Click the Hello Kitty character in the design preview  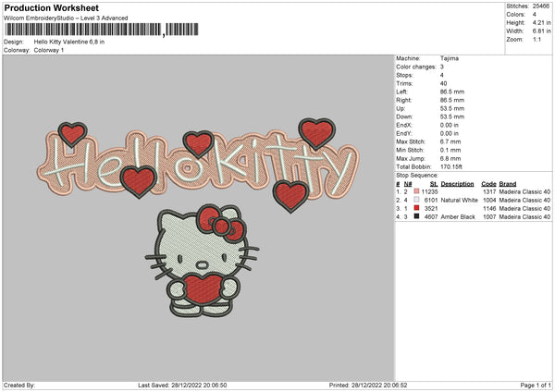(x=202, y=260)
